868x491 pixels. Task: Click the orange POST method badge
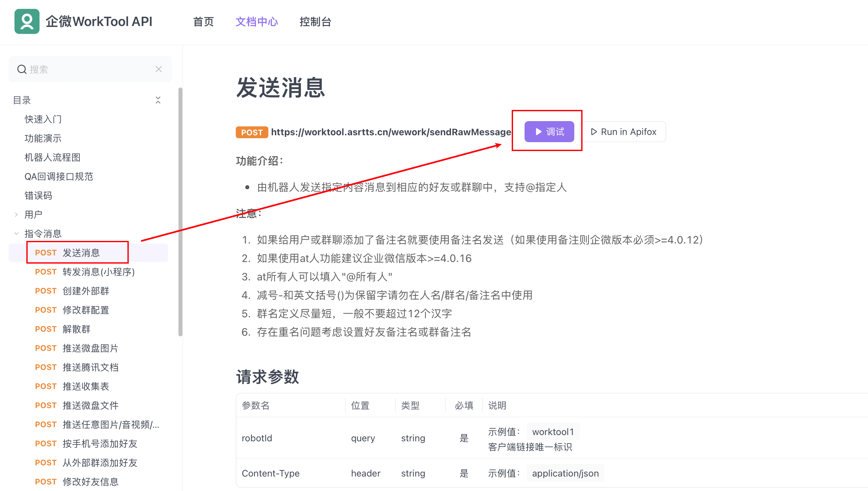click(252, 132)
